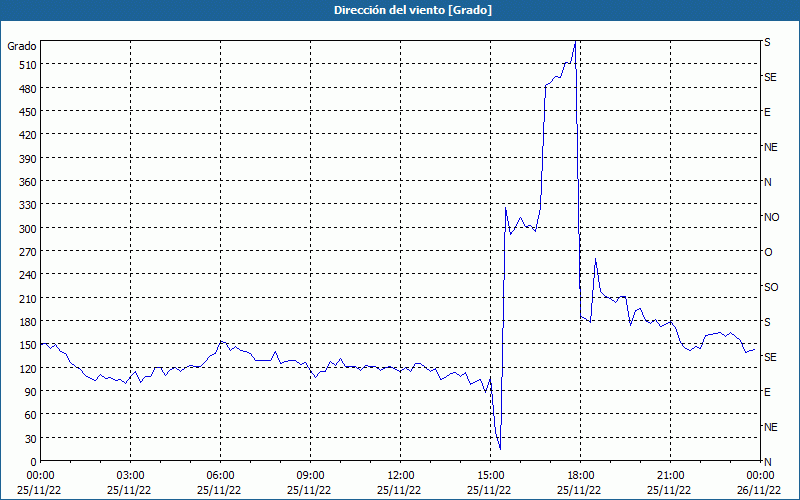
Task: Click the 420 degree axis label
Action: pyautogui.click(x=29, y=135)
